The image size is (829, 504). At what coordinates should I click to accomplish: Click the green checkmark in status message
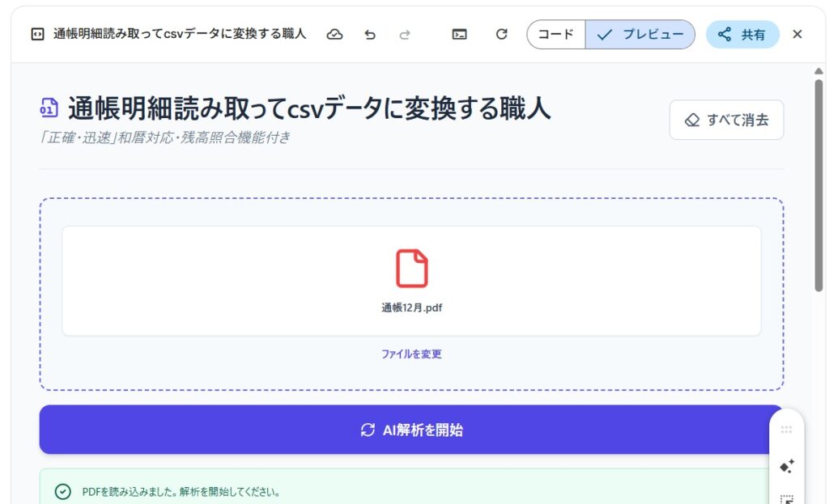[62, 491]
